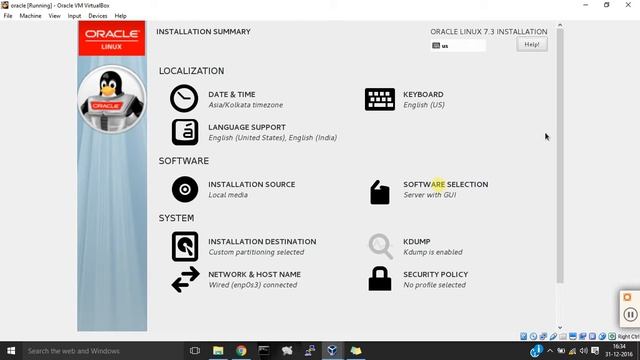This screenshot has width=640, height=360.
Task: Open Installation Destination disk icon
Action: point(185,247)
